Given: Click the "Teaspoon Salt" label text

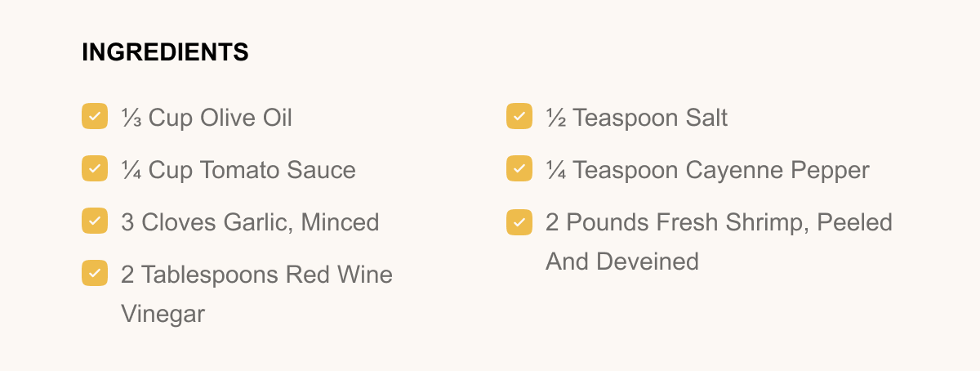Looking at the screenshot, I should (649, 118).
